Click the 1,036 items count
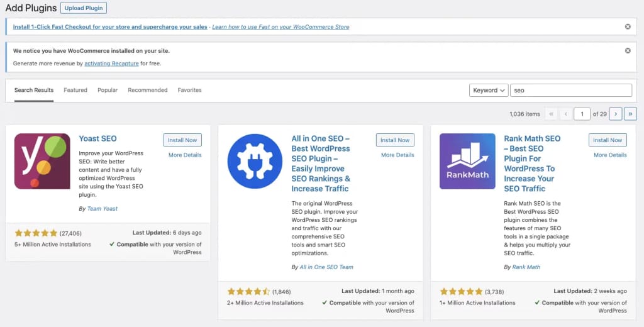Image resolution: width=644 pixels, height=327 pixels. 525,114
